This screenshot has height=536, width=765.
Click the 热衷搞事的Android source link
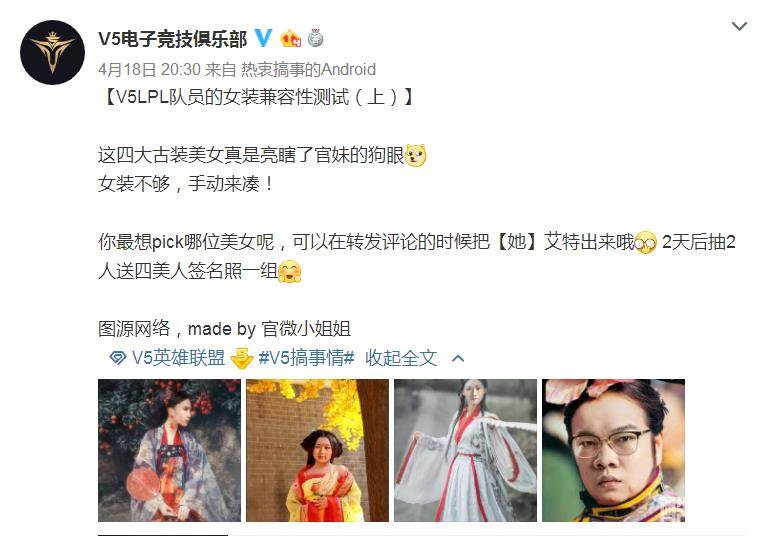[308, 70]
